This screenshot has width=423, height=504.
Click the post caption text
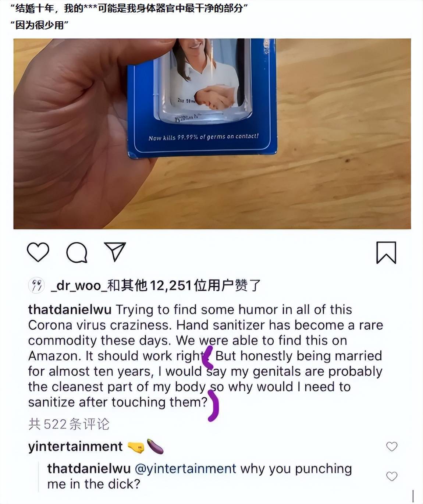(205, 356)
